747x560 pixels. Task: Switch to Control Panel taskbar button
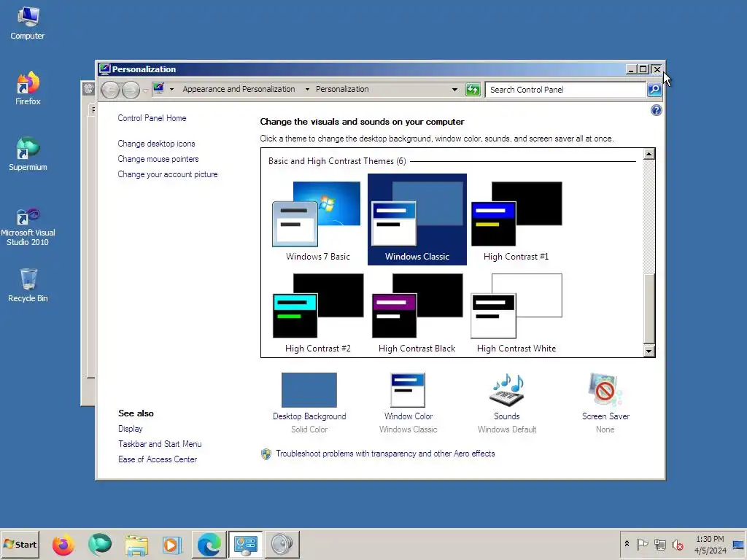[x=245, y=544]
